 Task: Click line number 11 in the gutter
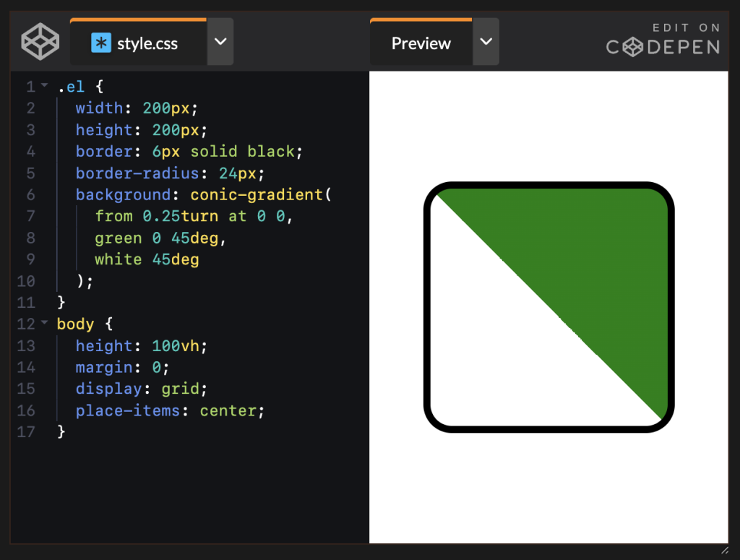pyautogui.click(x=26, y=303)
